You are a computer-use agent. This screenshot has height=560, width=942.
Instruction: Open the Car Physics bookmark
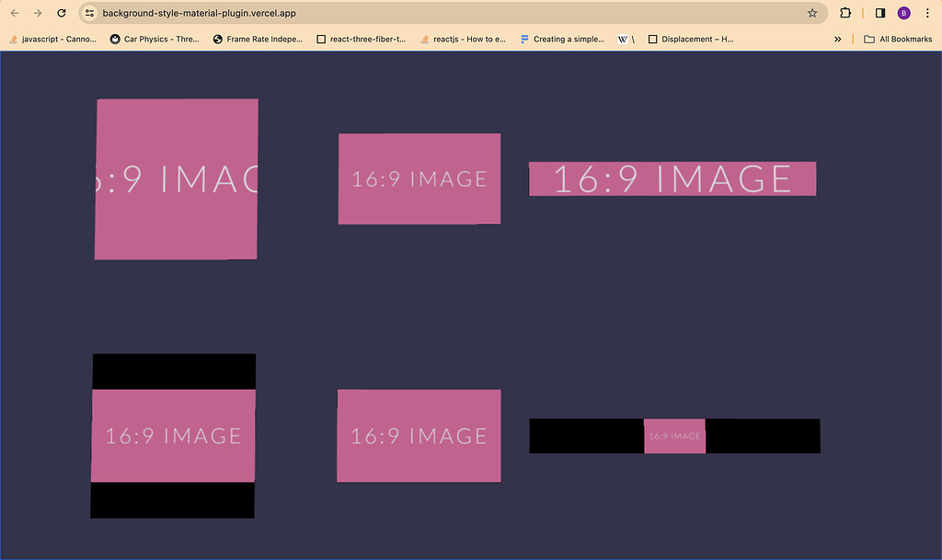point(154,39)
